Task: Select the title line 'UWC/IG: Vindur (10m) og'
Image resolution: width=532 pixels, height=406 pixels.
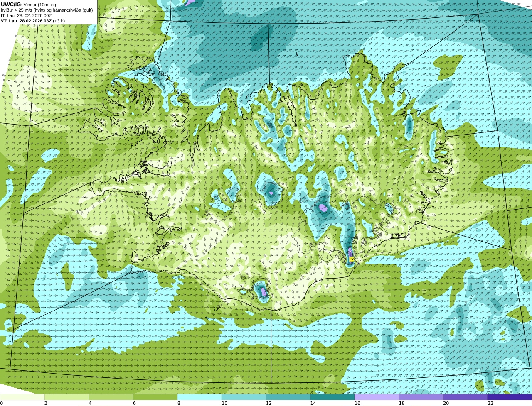Action: pos(28,4)
